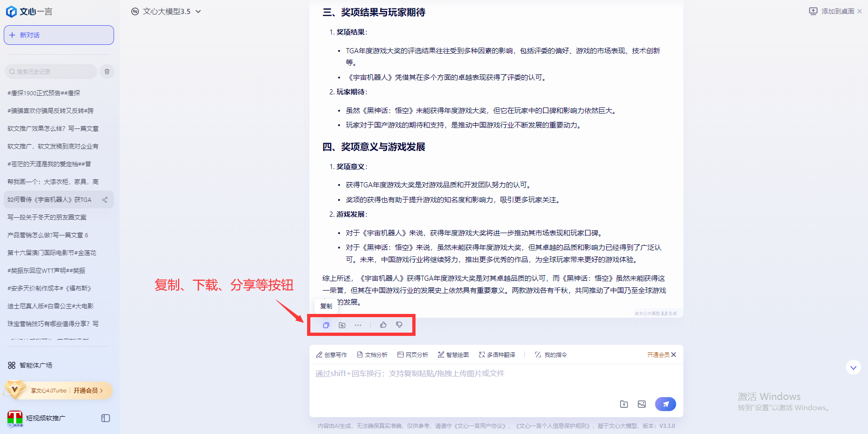
Task: Start a 新对话
Action: (x=59, y=35)
